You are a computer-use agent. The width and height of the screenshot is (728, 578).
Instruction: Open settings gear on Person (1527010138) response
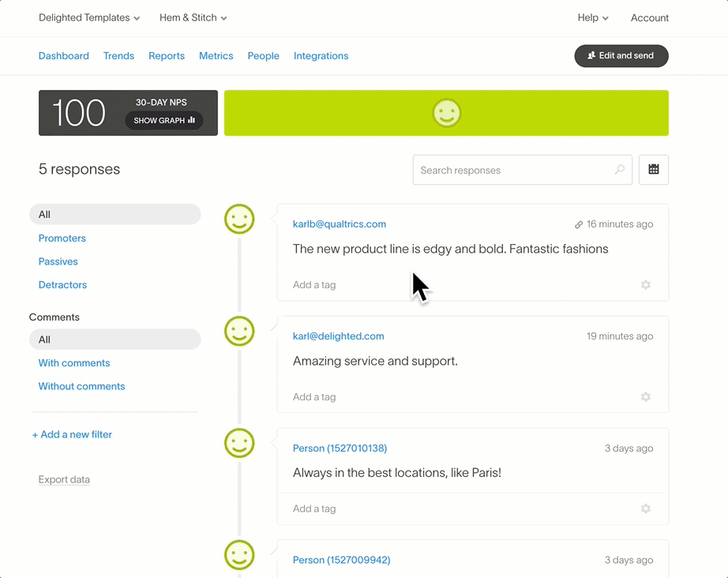click(x=645, y=509)
